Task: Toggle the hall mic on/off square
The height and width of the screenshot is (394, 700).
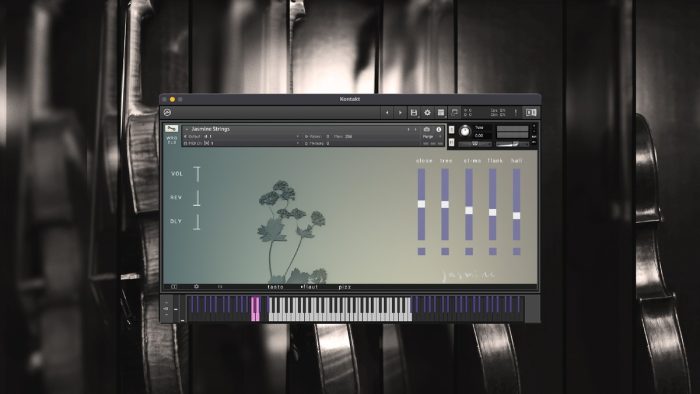Action: (x=517, y=252)
